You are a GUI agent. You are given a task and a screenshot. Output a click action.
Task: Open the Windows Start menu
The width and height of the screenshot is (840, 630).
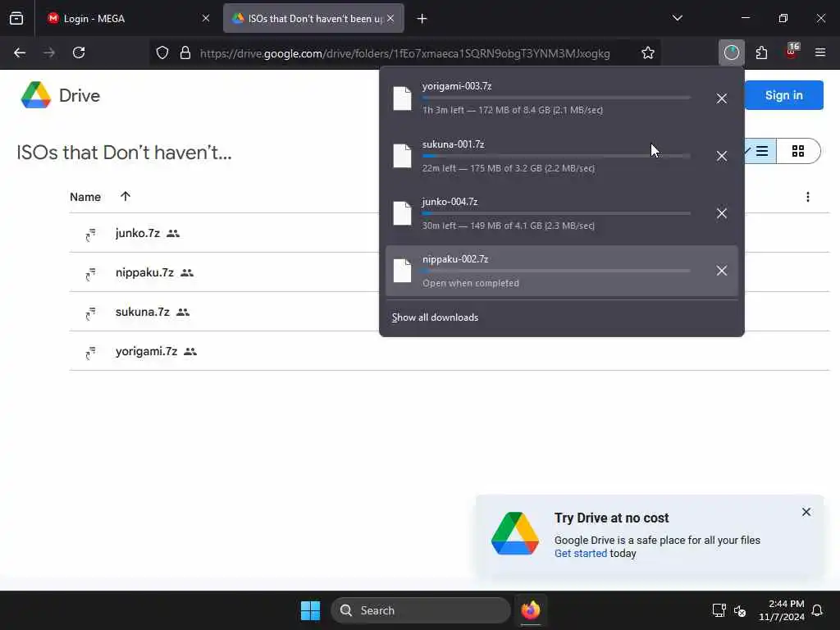coord(311,610)
